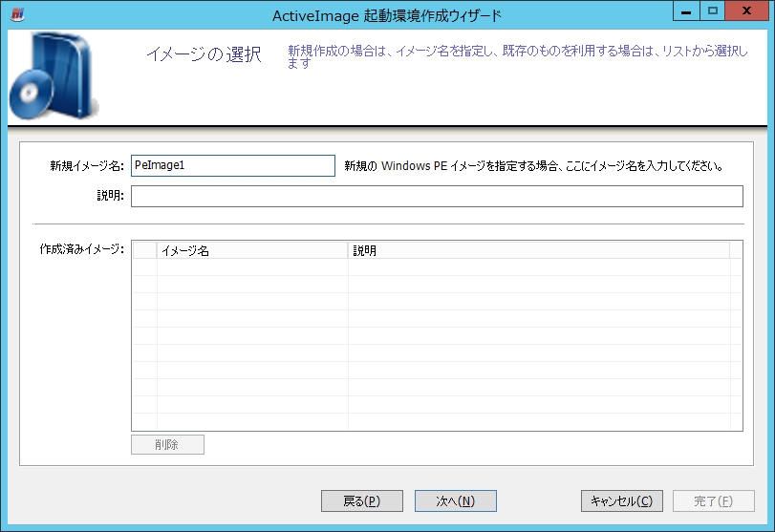This screenshot has height=532, width=775.
Task: Click the 作成済みイメージ label
Action: (81, 249)
